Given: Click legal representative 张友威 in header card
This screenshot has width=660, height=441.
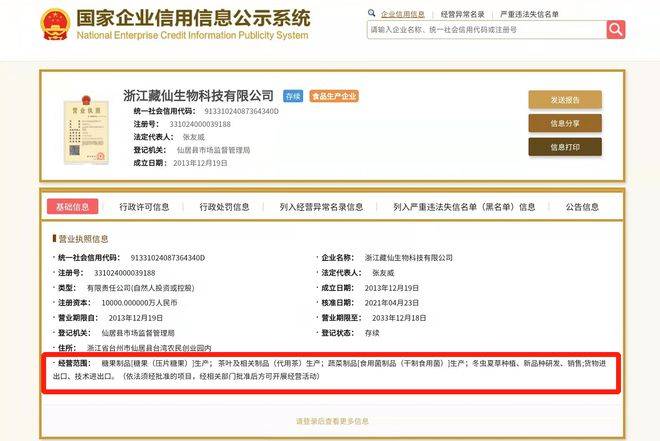Looking at the screenshot, I should click(194, 137).
